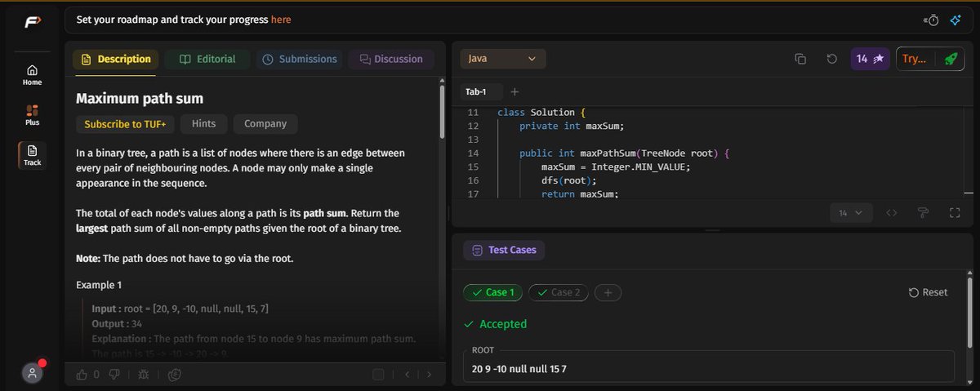The width and height of the screenshot is (980, 391).
Task: Switch to the Editorial tab
Action: 207,59
